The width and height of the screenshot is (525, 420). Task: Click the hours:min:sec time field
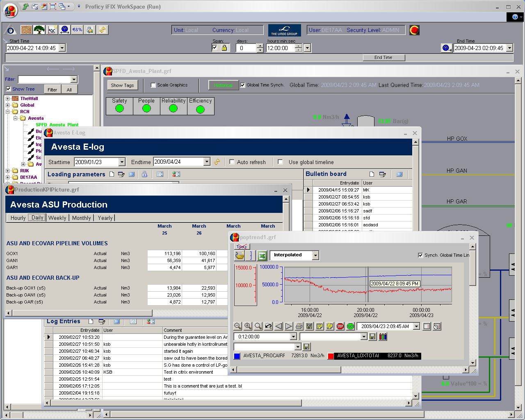[x=281, y=48]
